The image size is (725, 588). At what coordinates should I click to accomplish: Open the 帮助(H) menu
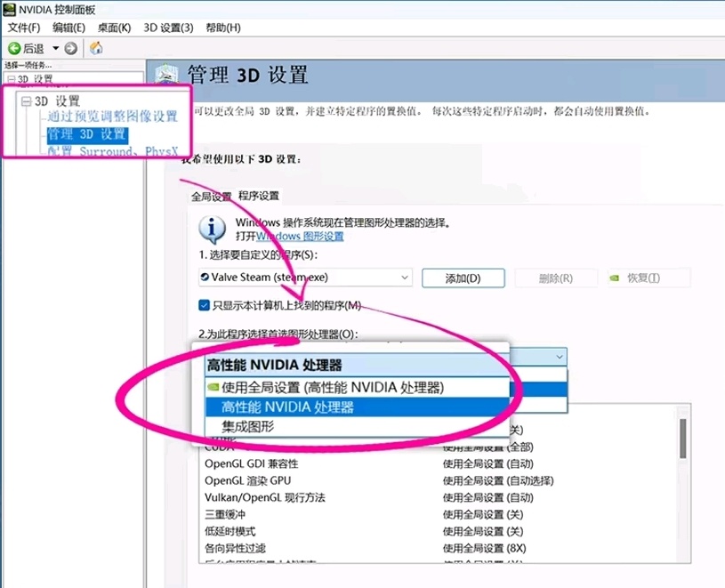222,28
